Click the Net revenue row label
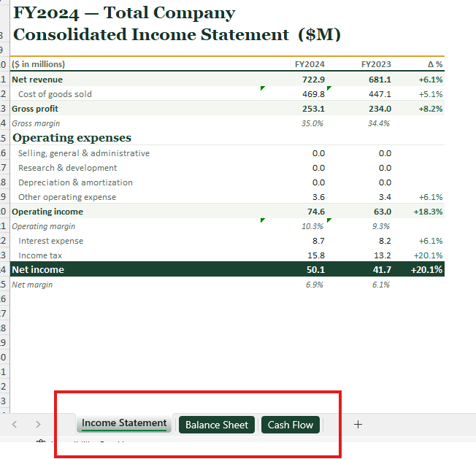The width and height of the screenshot is (476, 459). coord(37,80)
